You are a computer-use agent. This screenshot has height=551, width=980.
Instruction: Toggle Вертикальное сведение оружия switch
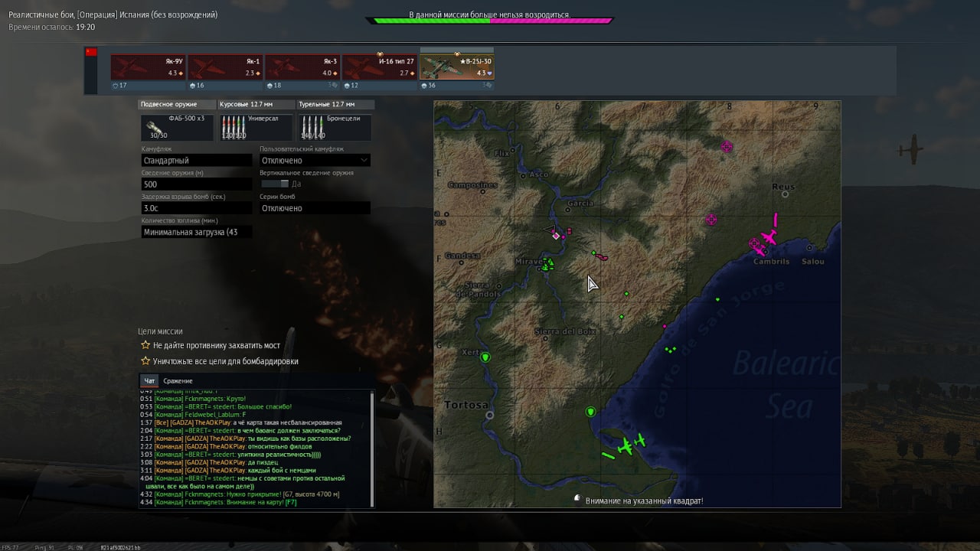275,184
